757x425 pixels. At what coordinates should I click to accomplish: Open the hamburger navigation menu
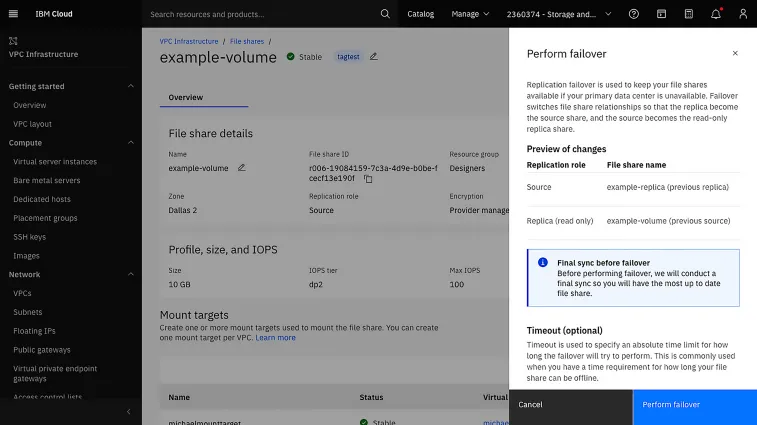tap(13, 14)
